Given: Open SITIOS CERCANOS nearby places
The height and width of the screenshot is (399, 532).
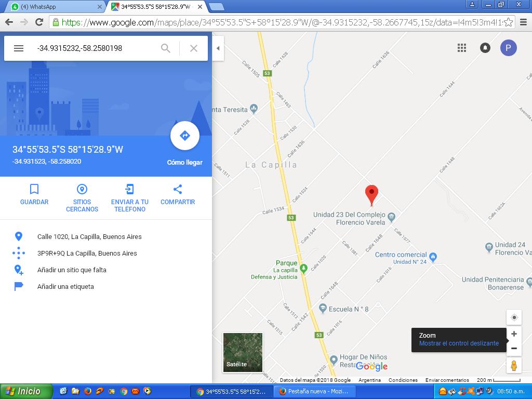Looking at the screenshot, I should point(82,198).
